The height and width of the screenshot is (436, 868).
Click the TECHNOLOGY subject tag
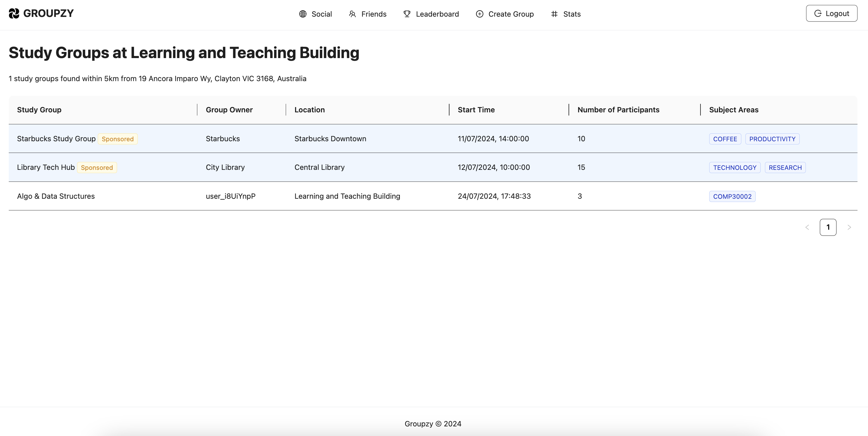(x=735, y=168)
